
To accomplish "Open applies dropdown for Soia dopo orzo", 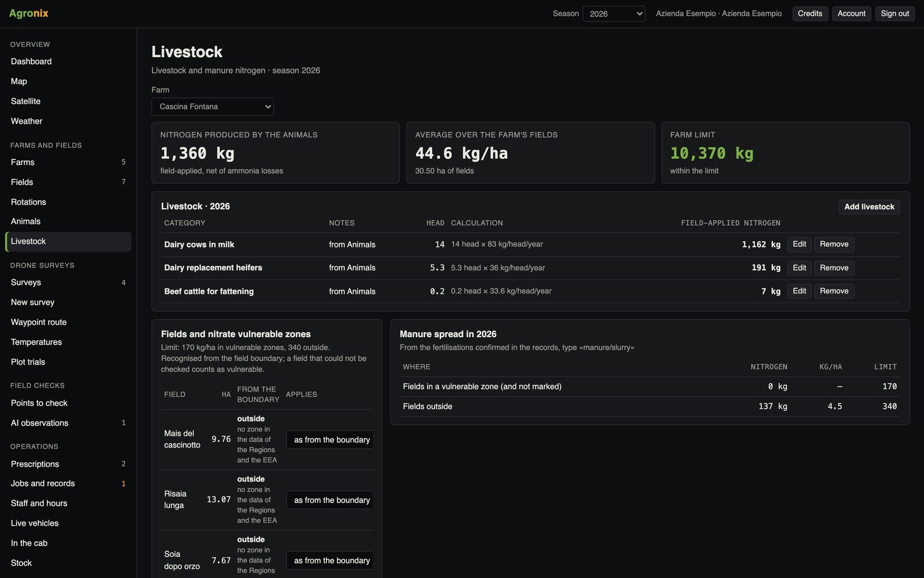I will point(330,560).
